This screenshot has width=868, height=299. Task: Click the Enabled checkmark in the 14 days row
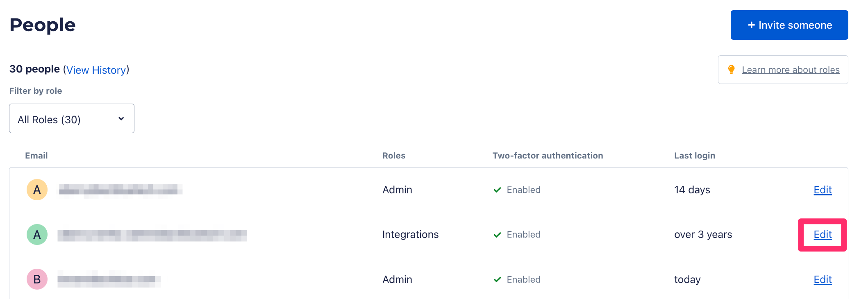click(x=498, y=190)
